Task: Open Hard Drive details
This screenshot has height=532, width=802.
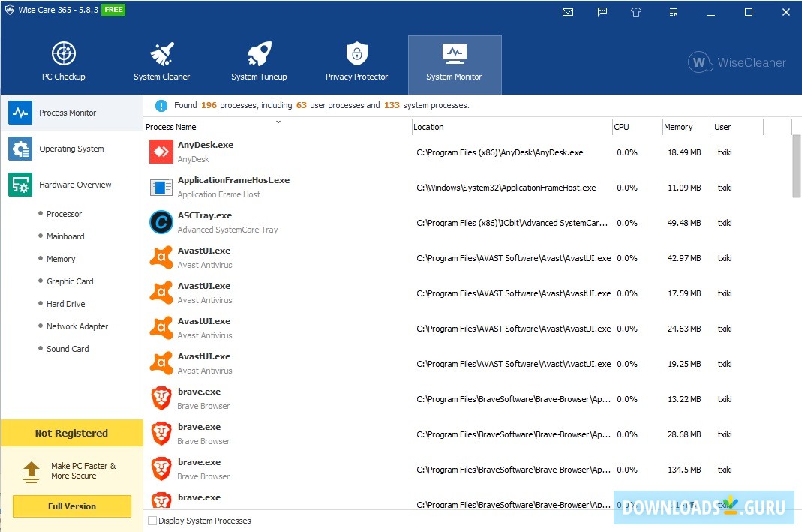Action: pyautogui.click(x=66, y=304)
